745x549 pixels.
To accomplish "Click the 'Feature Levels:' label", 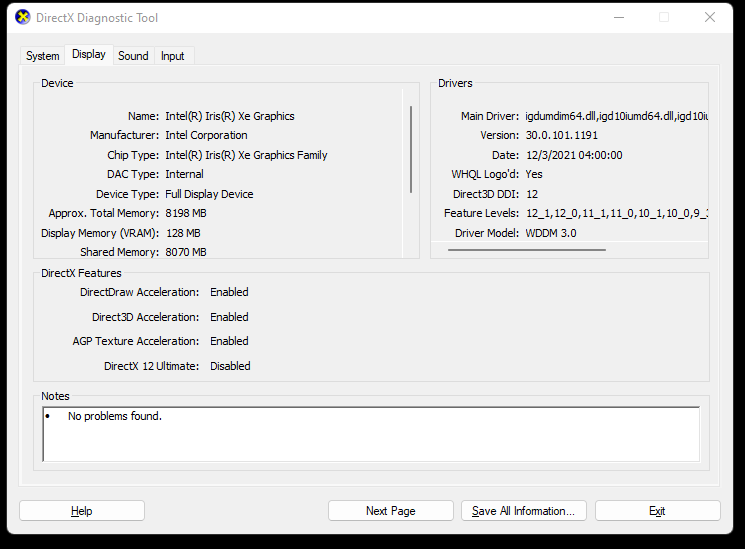I will tap(481, 213).
